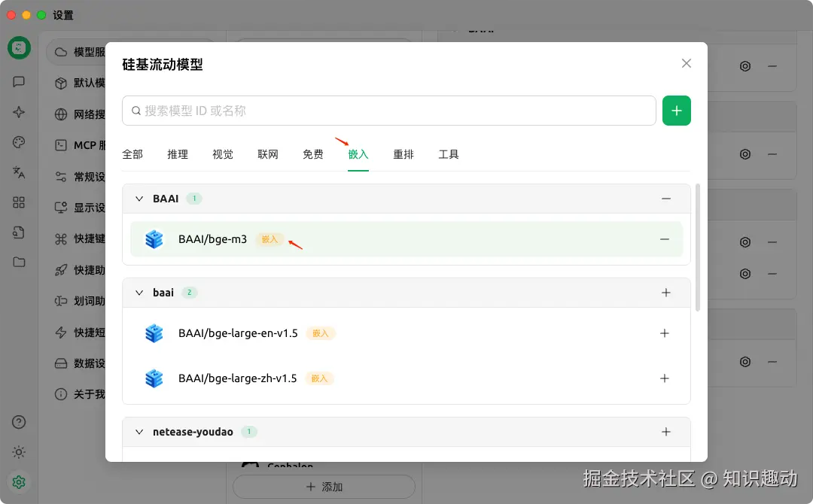The height and width of the screenshot is (504, 813).
Task: Click the BAAI/bge-large-zh-v1.5 model icon
Action: click(x=154, y=378)
